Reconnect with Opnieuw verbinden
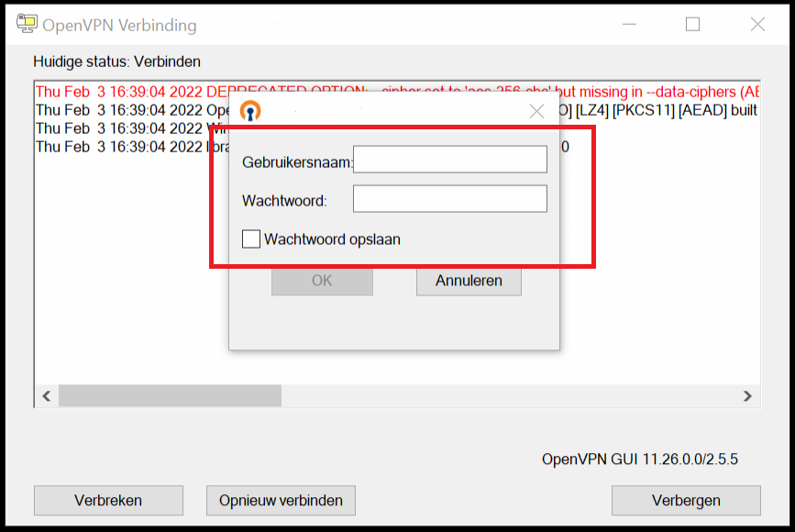The height and width of the screenshot is (532, 795). (x=281, y=501)
